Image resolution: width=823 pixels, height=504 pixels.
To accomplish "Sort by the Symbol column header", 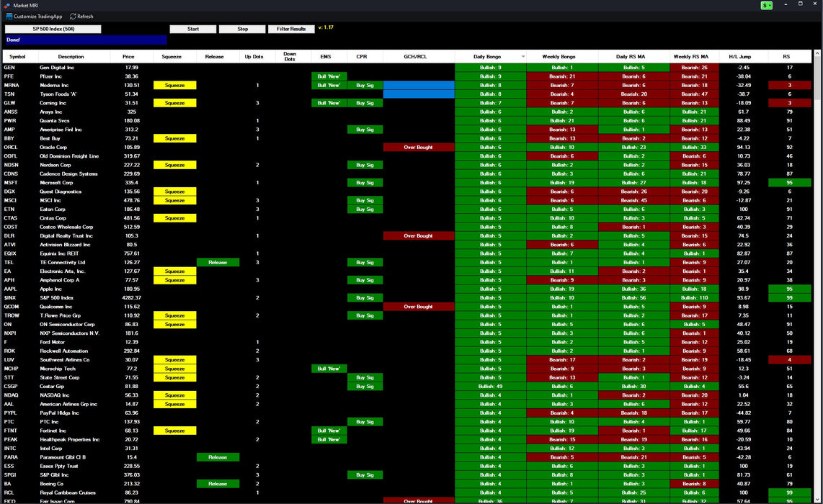I will (17, 56).
